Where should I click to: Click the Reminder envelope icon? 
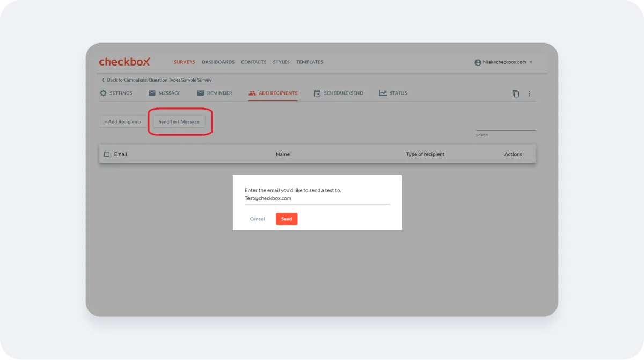tap(201, 93)
